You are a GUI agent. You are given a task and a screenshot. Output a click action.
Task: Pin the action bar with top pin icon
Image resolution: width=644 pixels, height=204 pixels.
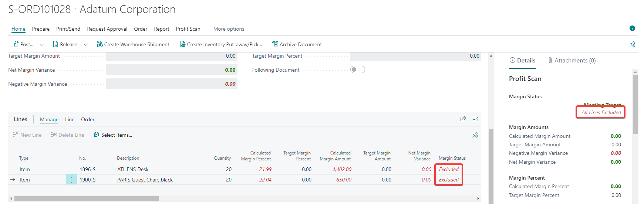633,44
